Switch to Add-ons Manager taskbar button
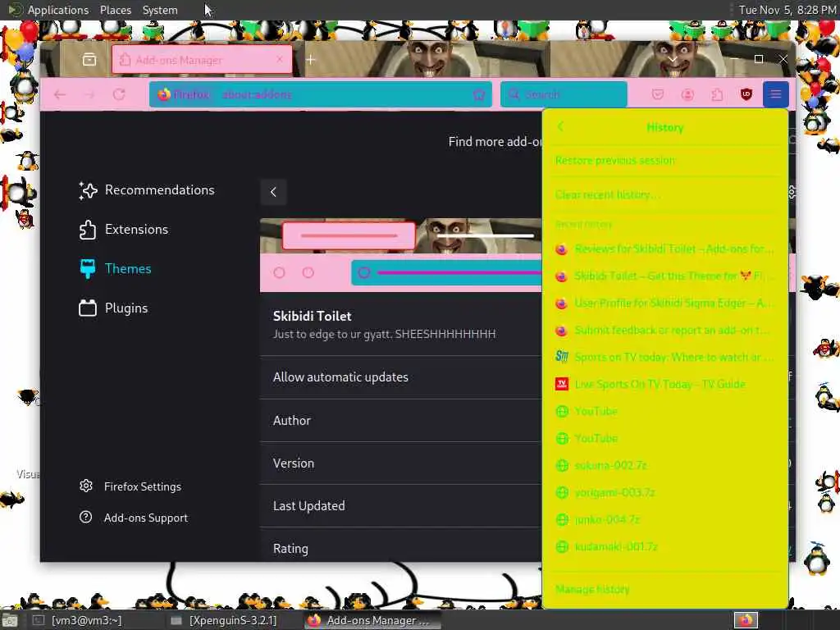 coord(373,620)
